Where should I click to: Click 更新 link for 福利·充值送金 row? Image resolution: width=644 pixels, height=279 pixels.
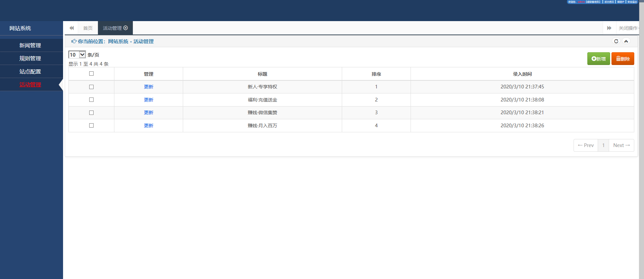pyautogui.click(x=149, y=100)
